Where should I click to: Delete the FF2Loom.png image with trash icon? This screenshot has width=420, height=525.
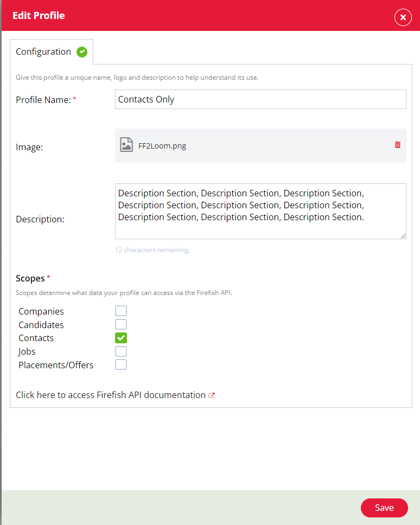click(398, 145)
